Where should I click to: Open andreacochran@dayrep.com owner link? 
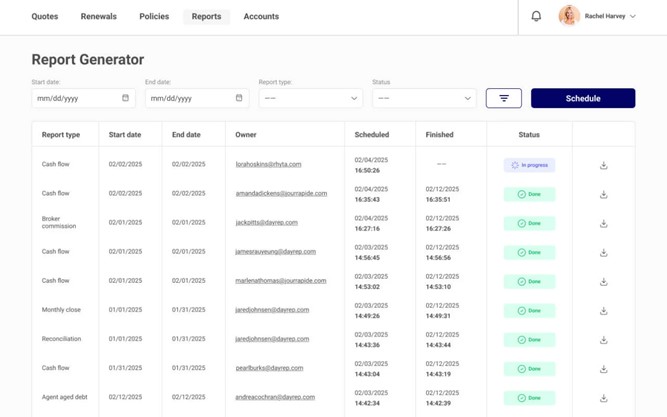tap(275, 397)
